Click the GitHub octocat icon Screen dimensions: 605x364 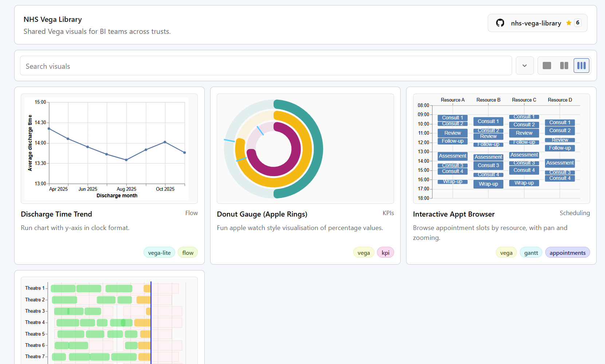click(500, 23)
